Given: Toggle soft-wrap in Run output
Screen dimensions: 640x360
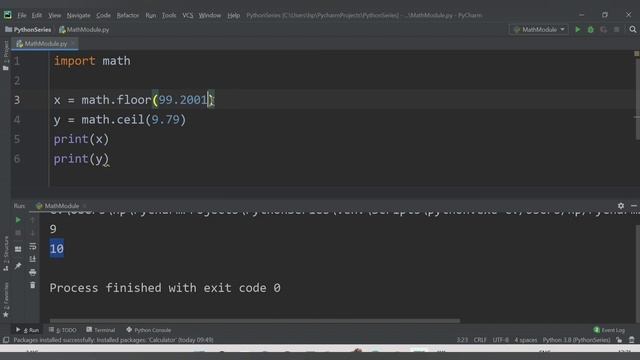Looking at the screenshot, I should [x=33, y=246].
